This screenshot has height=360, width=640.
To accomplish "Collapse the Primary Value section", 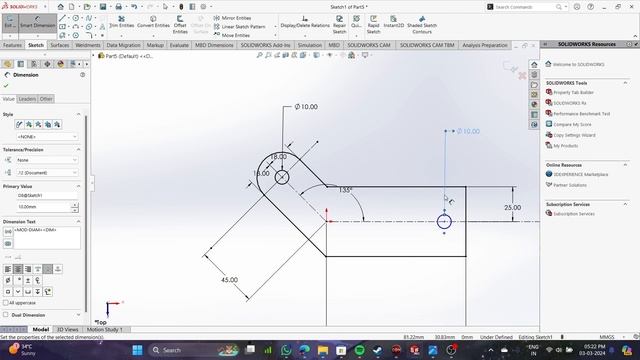I will click(78, 186).
